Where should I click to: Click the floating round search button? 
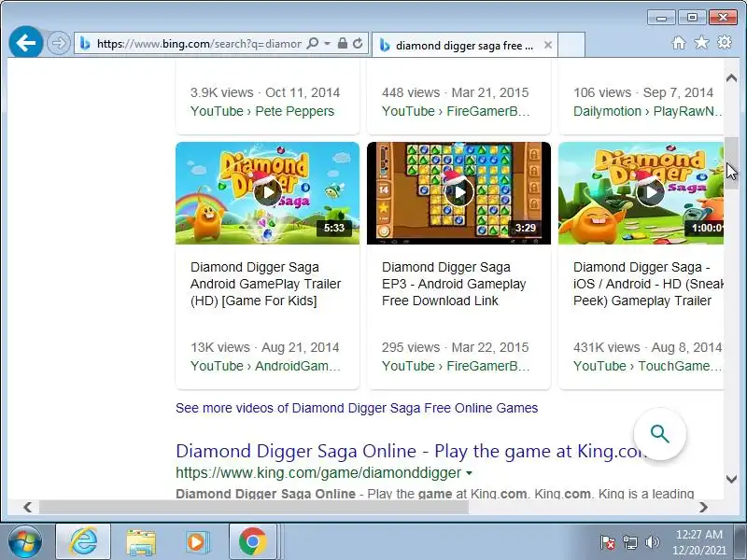(x=660, y=434)
